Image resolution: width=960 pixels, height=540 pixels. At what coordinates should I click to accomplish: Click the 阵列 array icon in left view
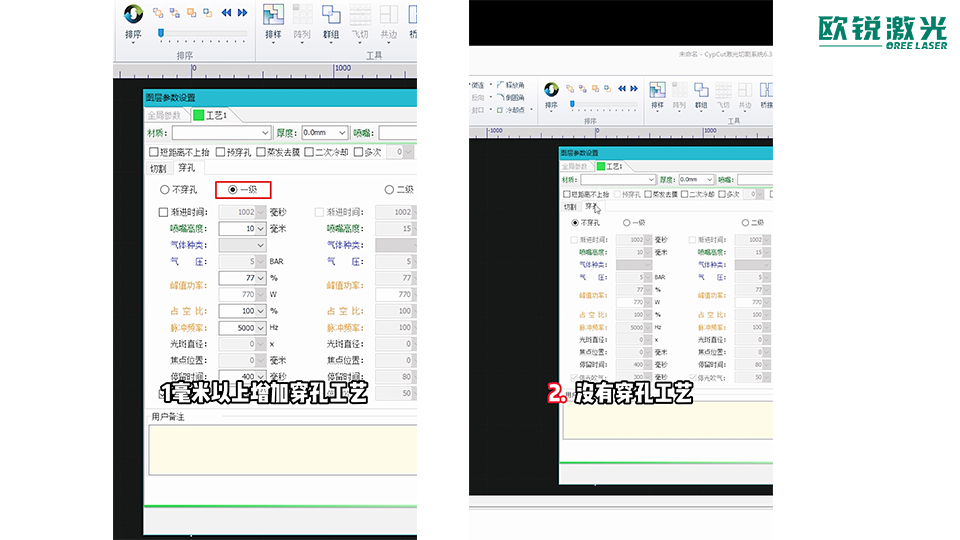coord(302,15)
